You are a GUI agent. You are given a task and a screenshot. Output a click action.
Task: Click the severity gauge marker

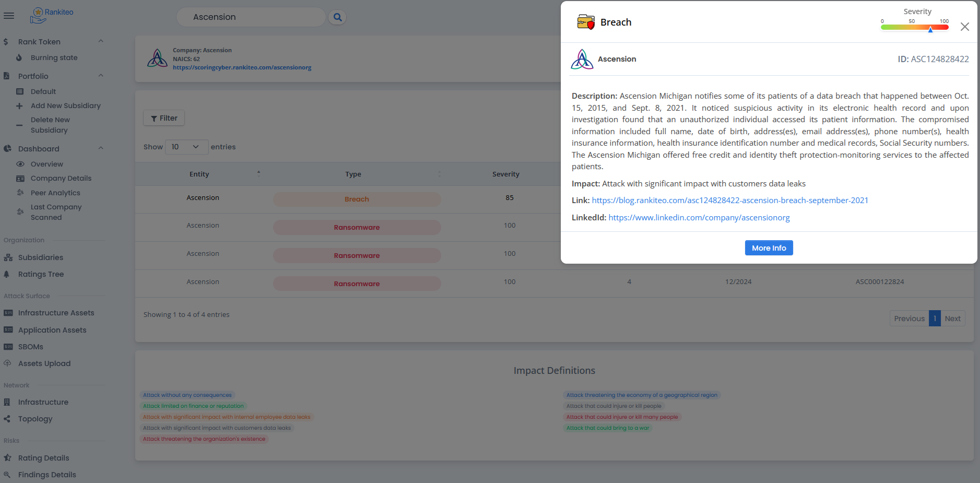click(930, 30)
